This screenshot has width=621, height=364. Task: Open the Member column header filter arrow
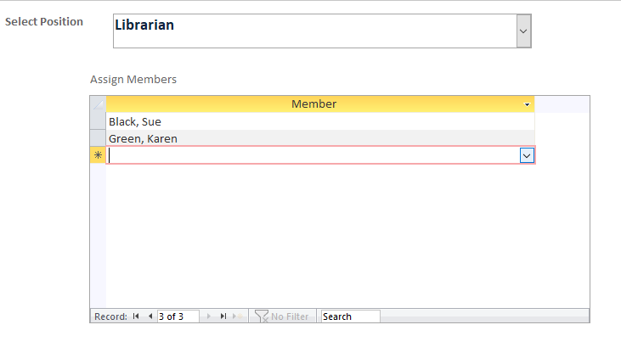point(528,104)
